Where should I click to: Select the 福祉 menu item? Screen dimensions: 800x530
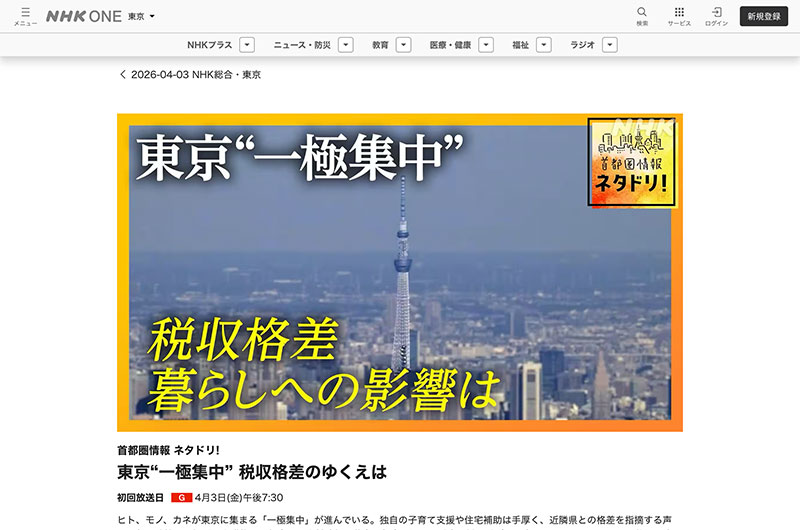pos(520,45)
